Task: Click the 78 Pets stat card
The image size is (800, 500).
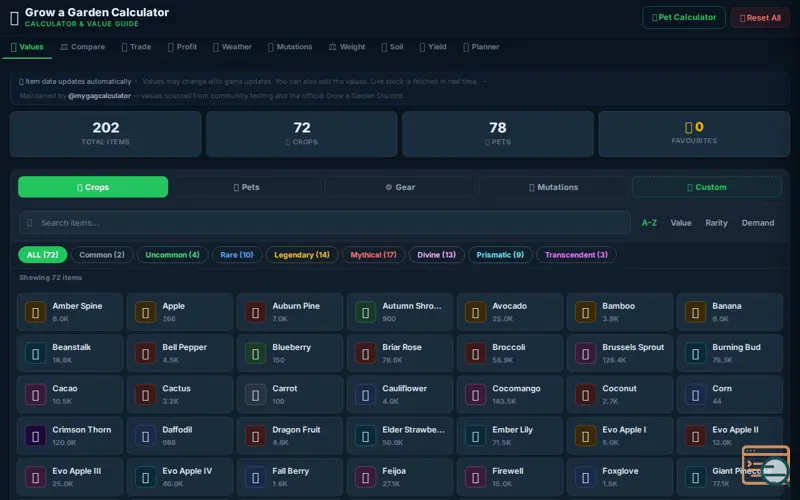Action: point(497,134)
